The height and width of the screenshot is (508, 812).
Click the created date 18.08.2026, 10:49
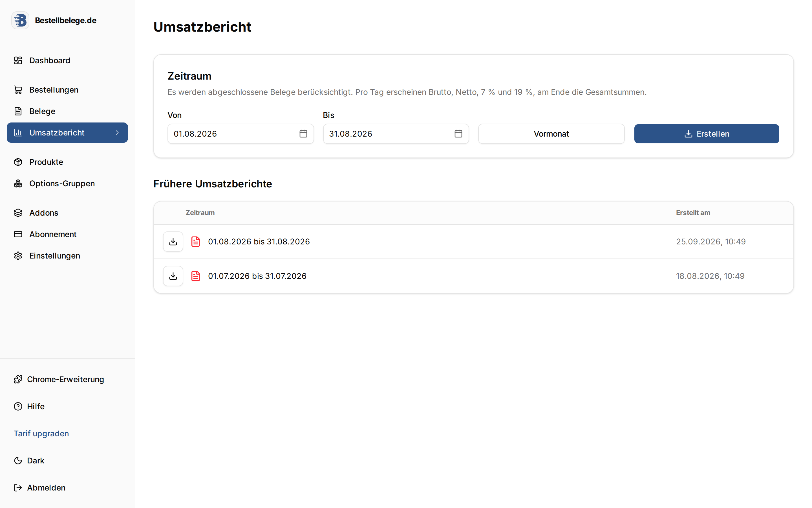(710, 276)
